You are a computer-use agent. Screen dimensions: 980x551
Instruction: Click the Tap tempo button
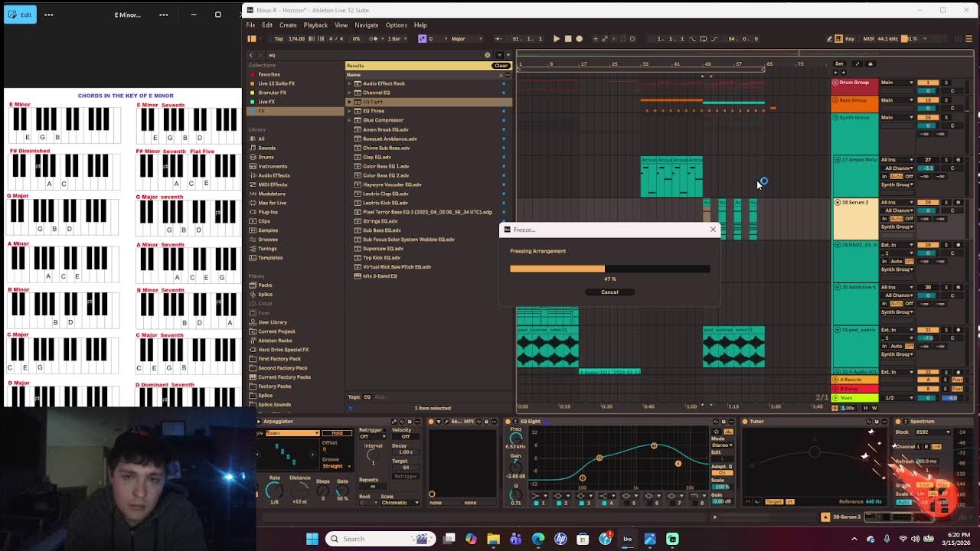click(279, 38)
